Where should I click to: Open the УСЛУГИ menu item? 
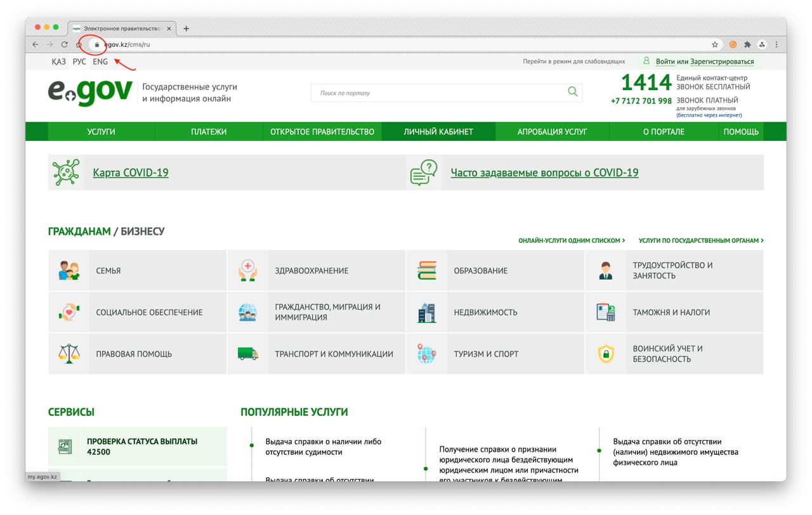[x=101, y=131]
